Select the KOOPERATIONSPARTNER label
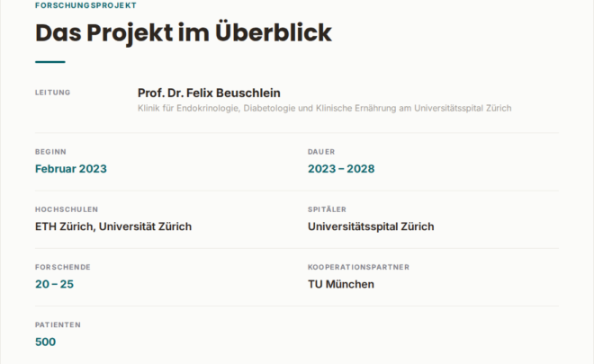Screen dimensions: 594x364 tap(358, 267)
